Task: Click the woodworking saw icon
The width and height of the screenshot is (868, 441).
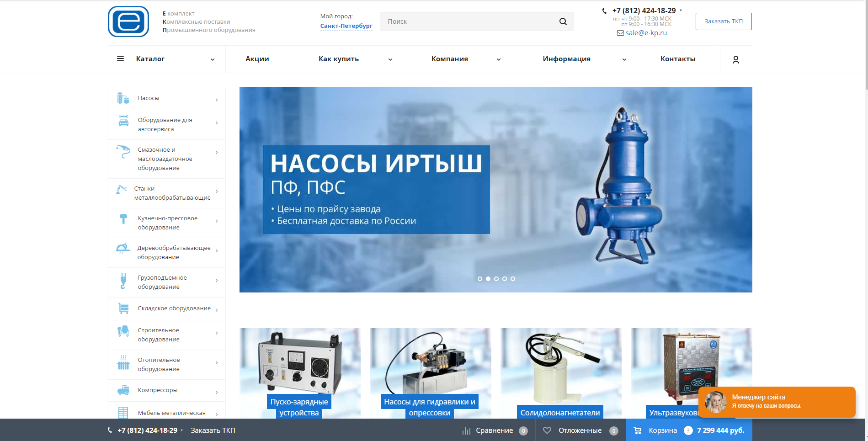Action: [x=122, y=249]
